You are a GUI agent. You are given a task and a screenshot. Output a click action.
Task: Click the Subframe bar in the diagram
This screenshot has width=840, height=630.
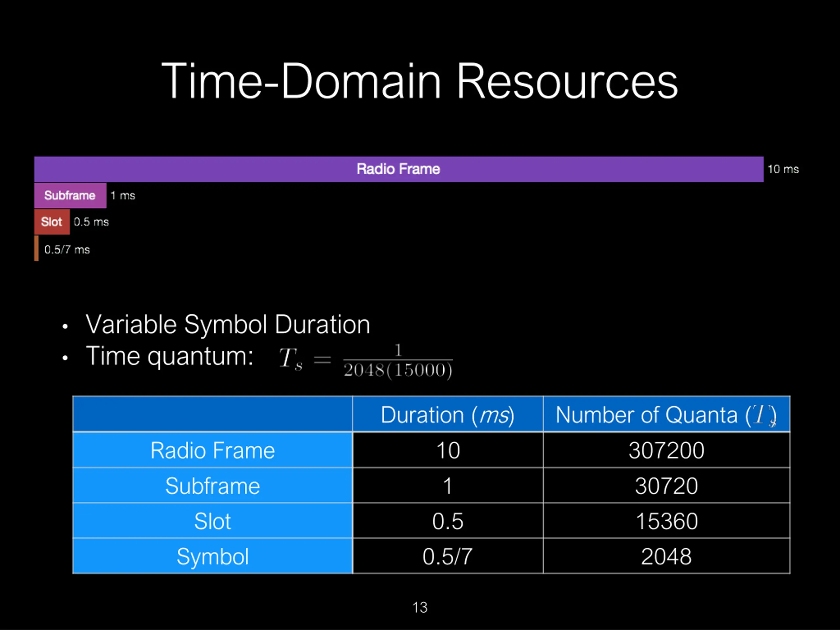click(x=70, y=195)
